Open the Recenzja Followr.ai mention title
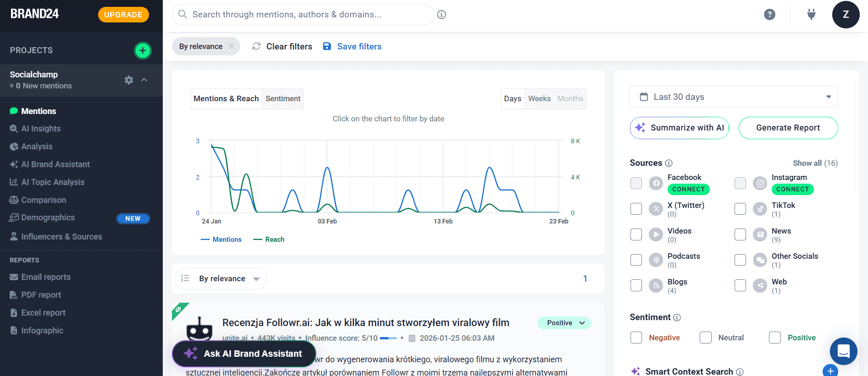 click(x=365, y=322)
